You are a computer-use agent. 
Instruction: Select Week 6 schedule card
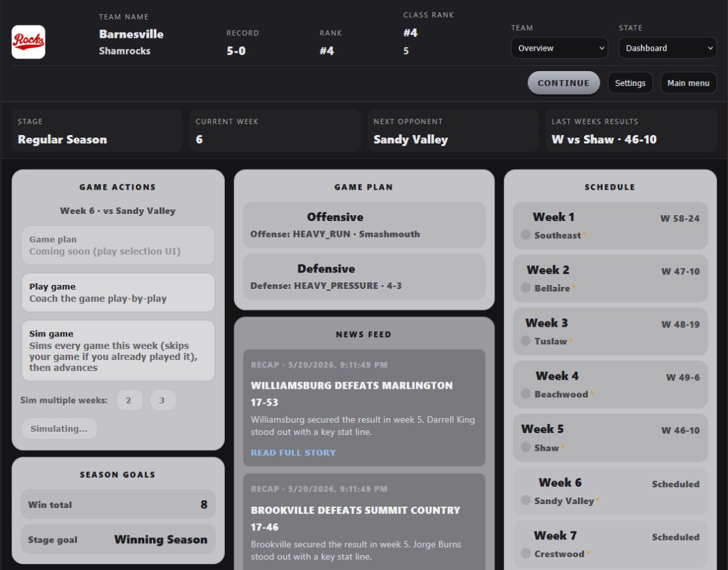click(610, 490)
